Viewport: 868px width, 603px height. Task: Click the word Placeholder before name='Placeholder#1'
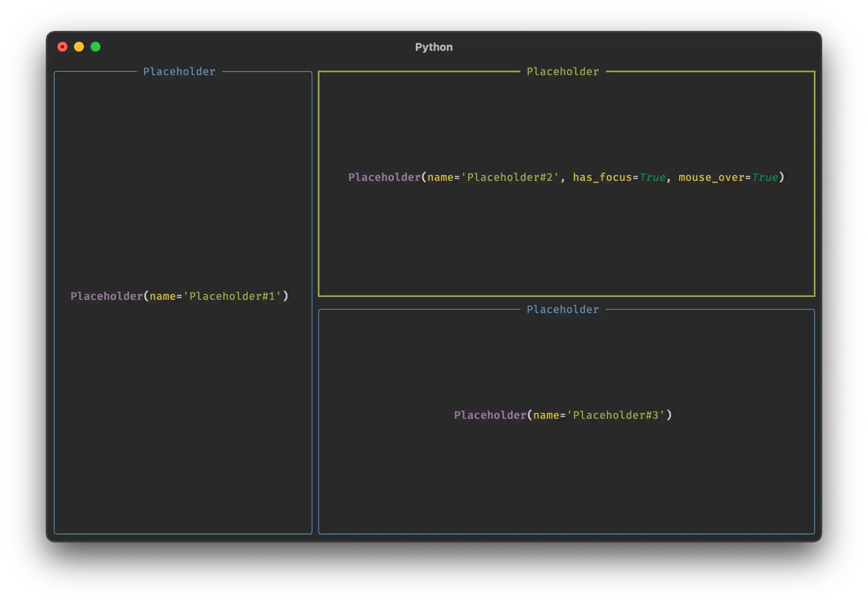point(107,296)
